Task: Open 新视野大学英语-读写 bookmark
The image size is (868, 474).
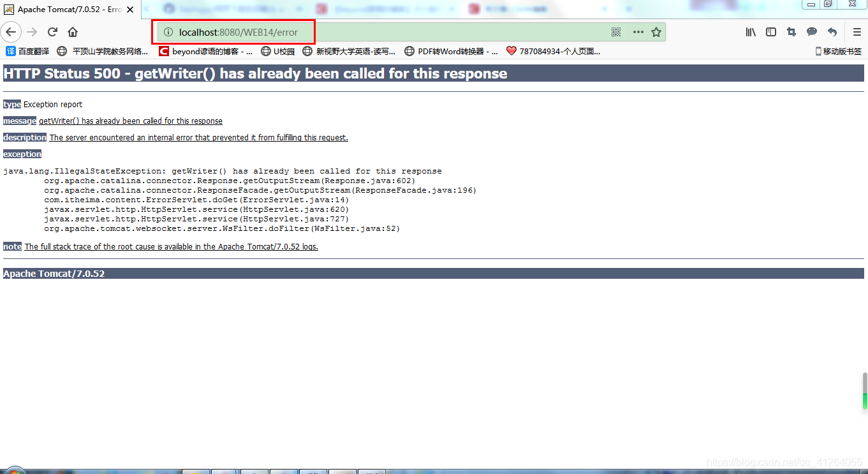Action: (349, 51)
